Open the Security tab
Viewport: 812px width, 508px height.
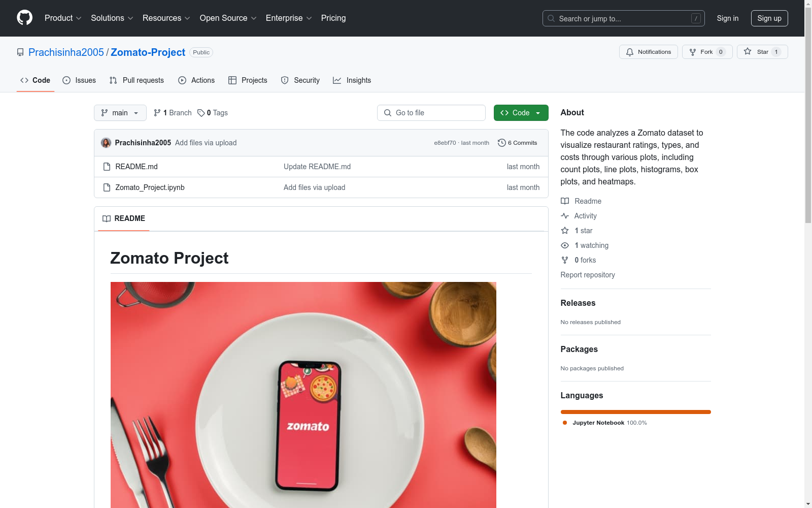point(300,80)
